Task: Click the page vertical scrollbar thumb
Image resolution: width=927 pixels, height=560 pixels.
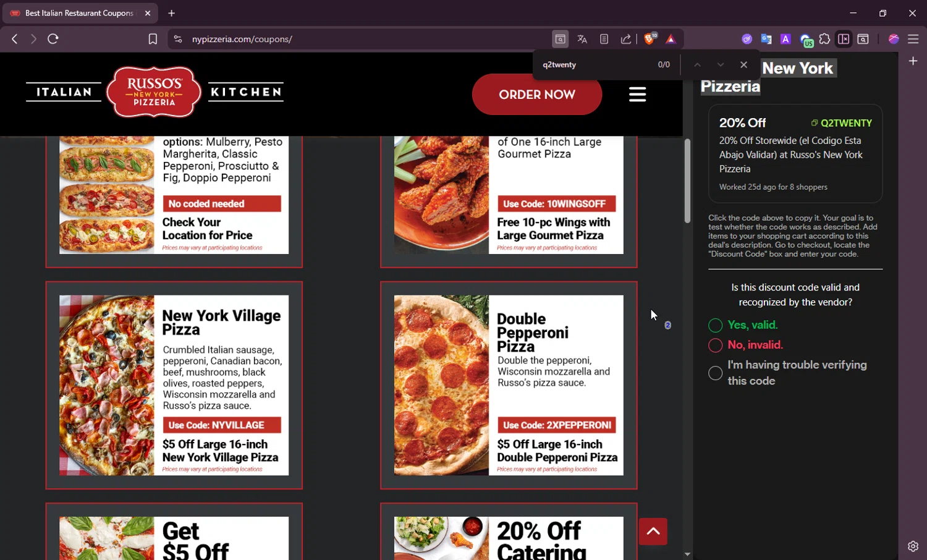Action: (x=687, y=181)
